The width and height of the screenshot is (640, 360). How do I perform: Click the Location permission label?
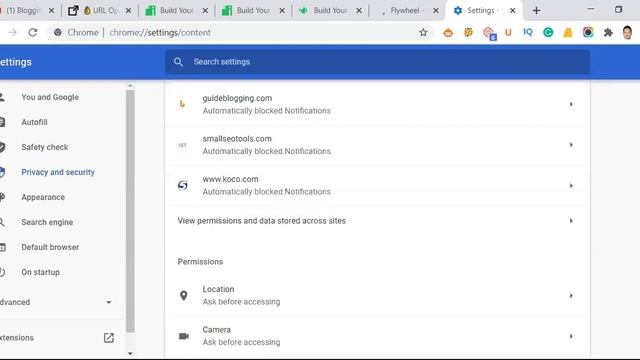pyautogui.click(x=218, y=289)
